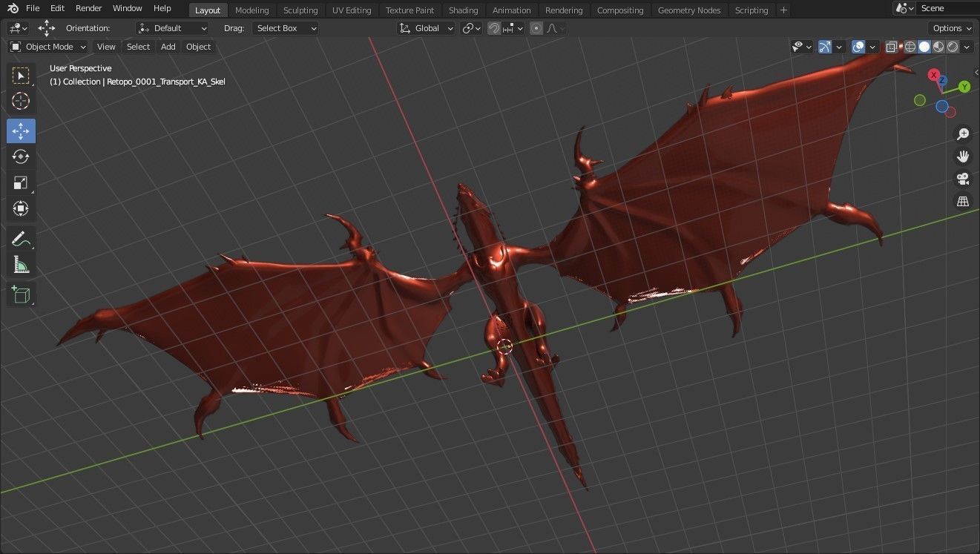
Task: Switch to Animation workspace tab
Action: [x=512, y=10]
